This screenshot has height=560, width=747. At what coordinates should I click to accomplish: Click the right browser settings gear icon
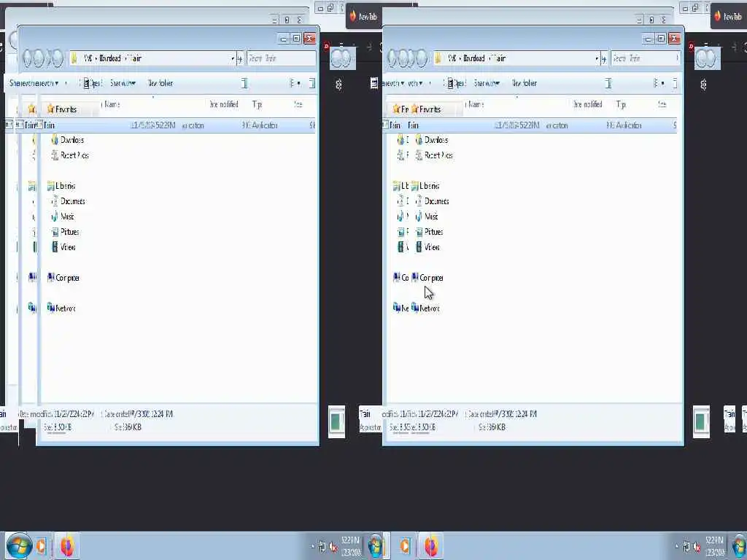pos(703,85)
